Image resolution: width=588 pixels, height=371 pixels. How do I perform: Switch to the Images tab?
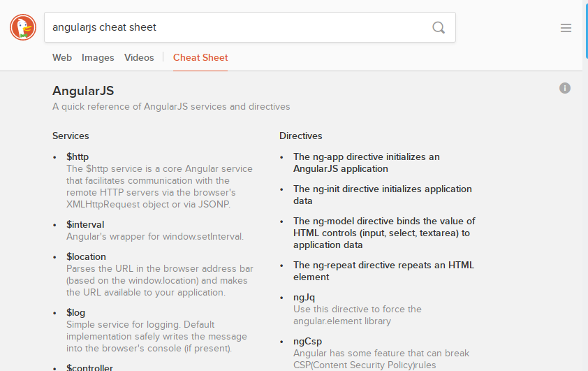pyautogui.click(x=98, y=57)
